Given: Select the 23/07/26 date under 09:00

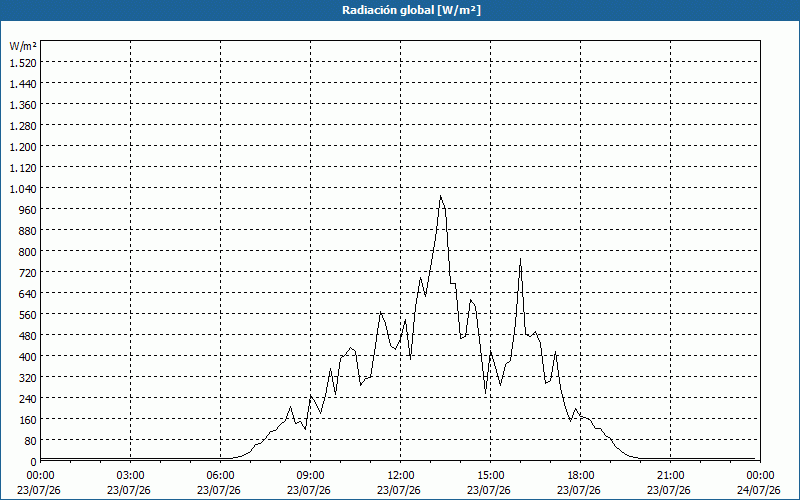Looking at the screenshot, I should pos(309,490).
